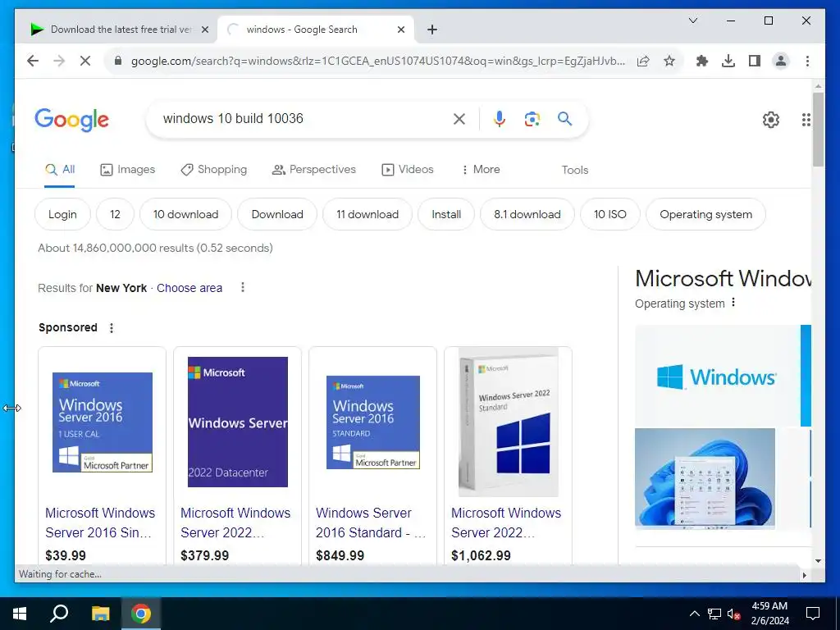Search by image with Google Lens
This screenshot has height=630, width=840.
[532, 119]
